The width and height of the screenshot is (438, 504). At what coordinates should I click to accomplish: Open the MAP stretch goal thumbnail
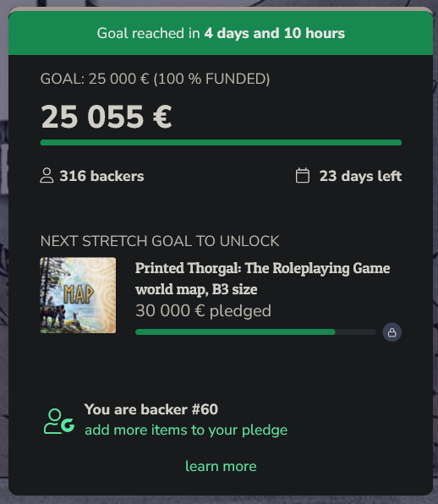(78, 295)
